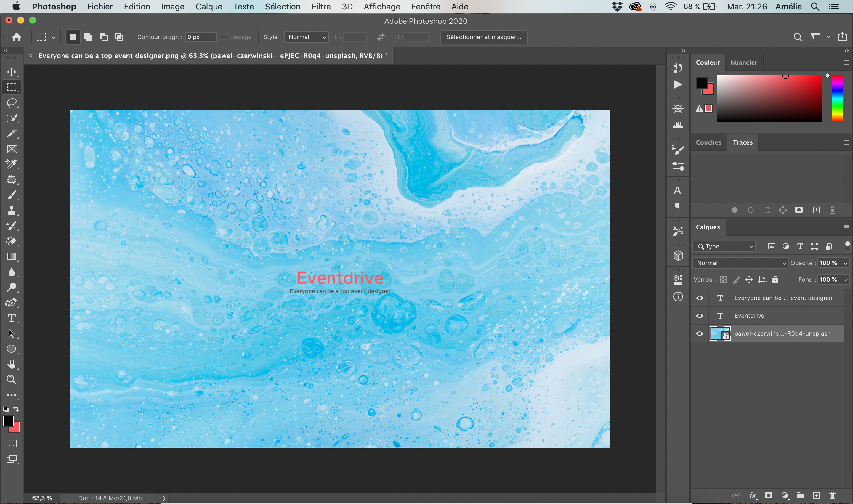The image size is (853, 504).
Task: Select the Brush tool
Action: [x=12, y=195]
